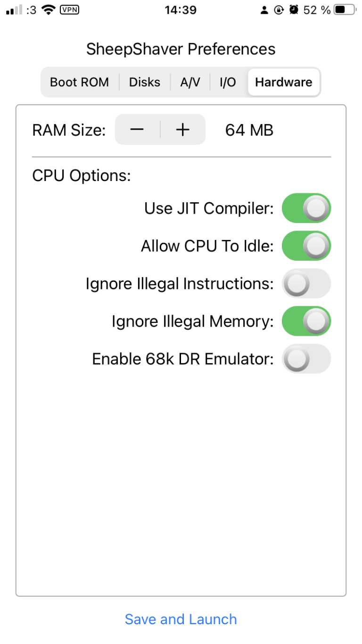The height and width of the screenshot is (644, 362).
Task: Tap the battery icon in status bar
Action: coord(344,10)
